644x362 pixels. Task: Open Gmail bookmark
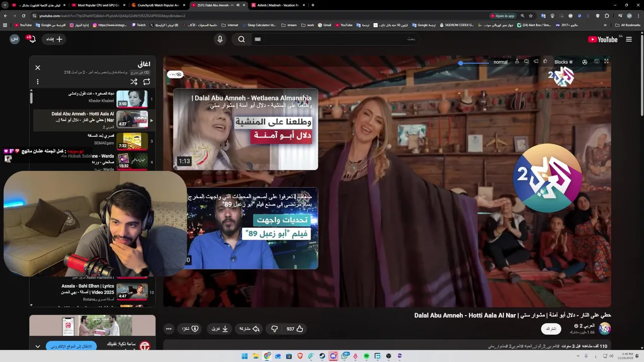point(325,25)
